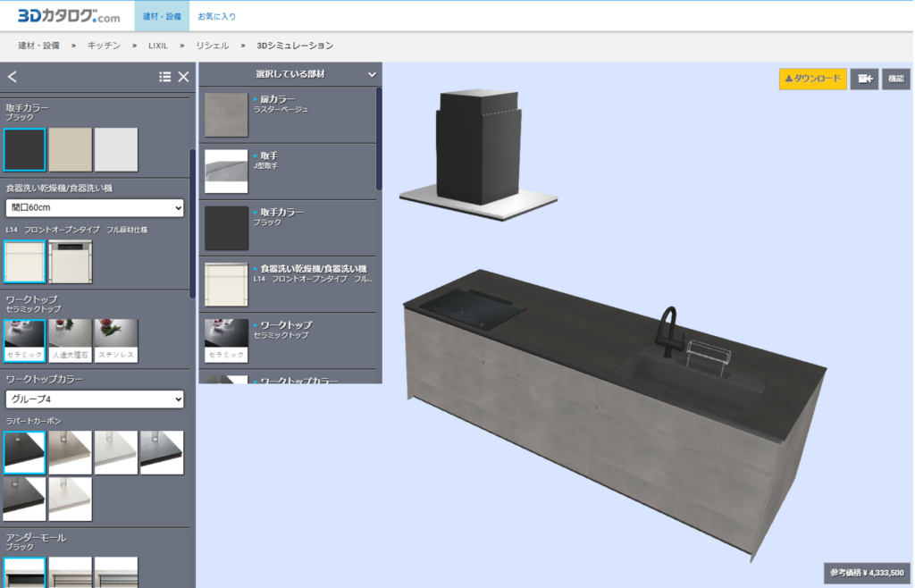Open the 建材・設備 tab
This screenshot has width=915, height=588.
click(x=162, y=16)
